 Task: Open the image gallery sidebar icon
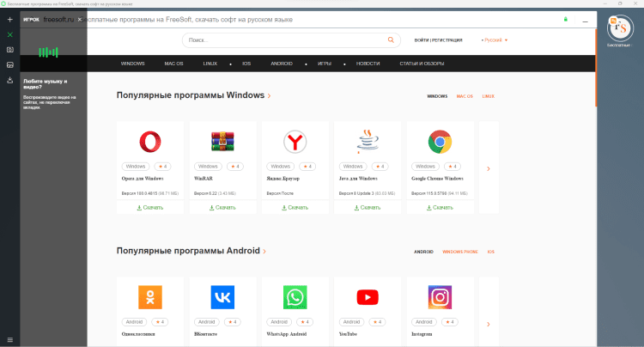click(x=9, y=65)
